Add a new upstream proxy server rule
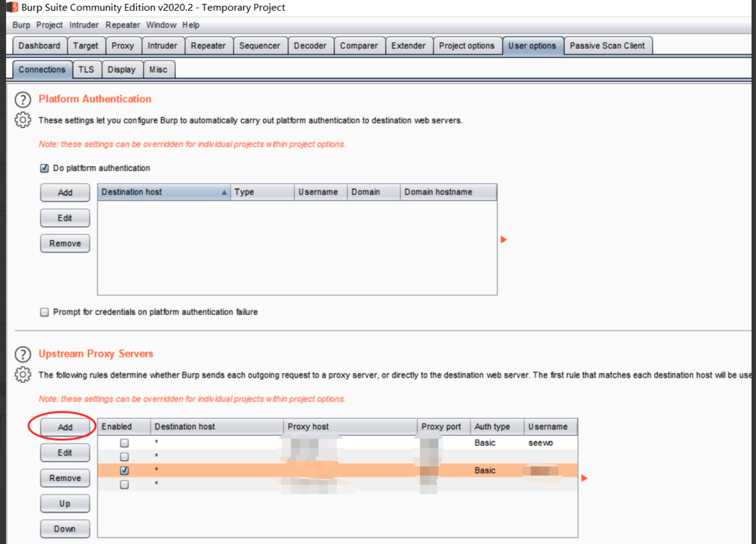Screen dimensions: 756x544 tap(65, 427)
